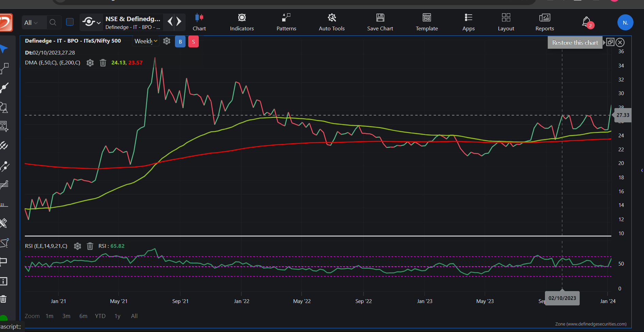Click the RSI (E,E,14,9,21,C) label
The height and width of the screenshot is (332, 644).
tap(46, 246)
